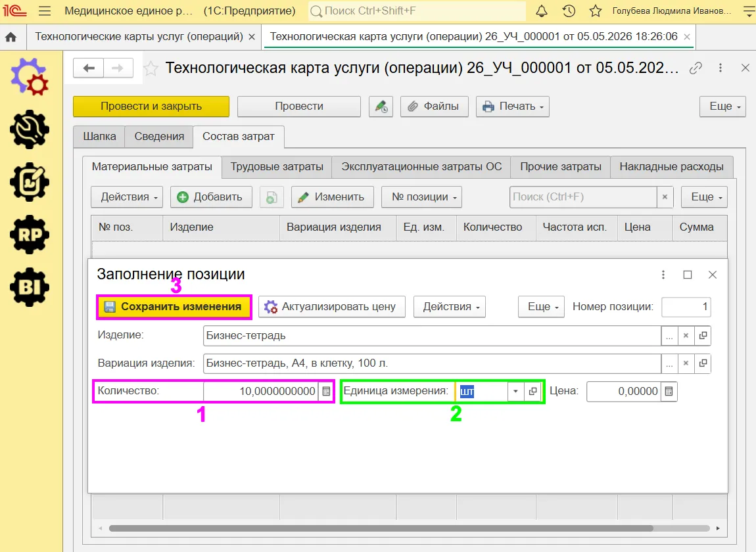Open the Накладные расходы tab
This screenshot has width=756, height=552.
pos(672,167)
